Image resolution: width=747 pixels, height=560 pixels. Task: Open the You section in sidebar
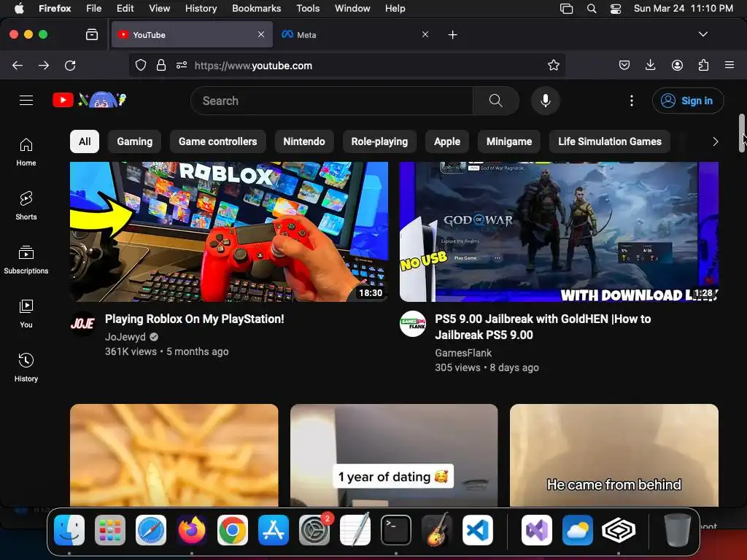[x=26, y=314]
